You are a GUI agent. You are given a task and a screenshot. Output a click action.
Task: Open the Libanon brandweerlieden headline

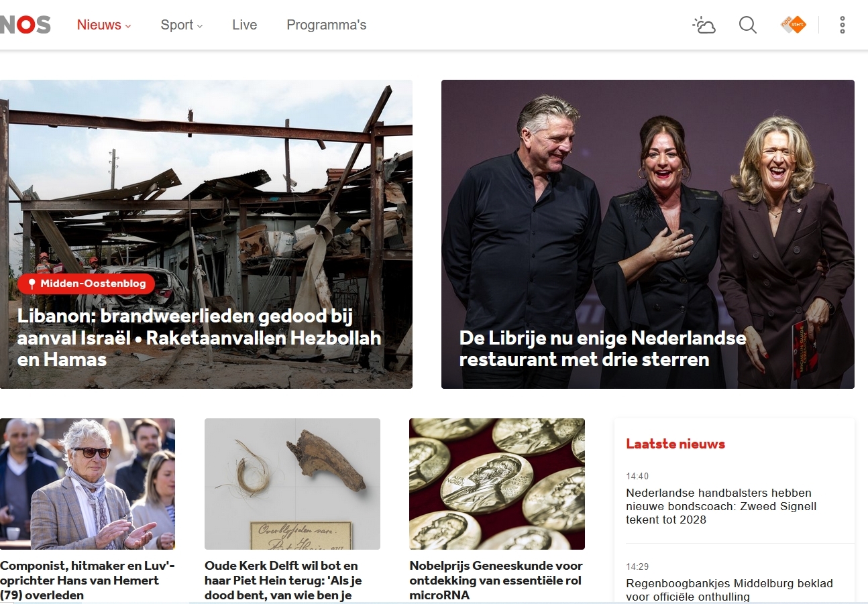pyautogui.click(x=199, y=338)
